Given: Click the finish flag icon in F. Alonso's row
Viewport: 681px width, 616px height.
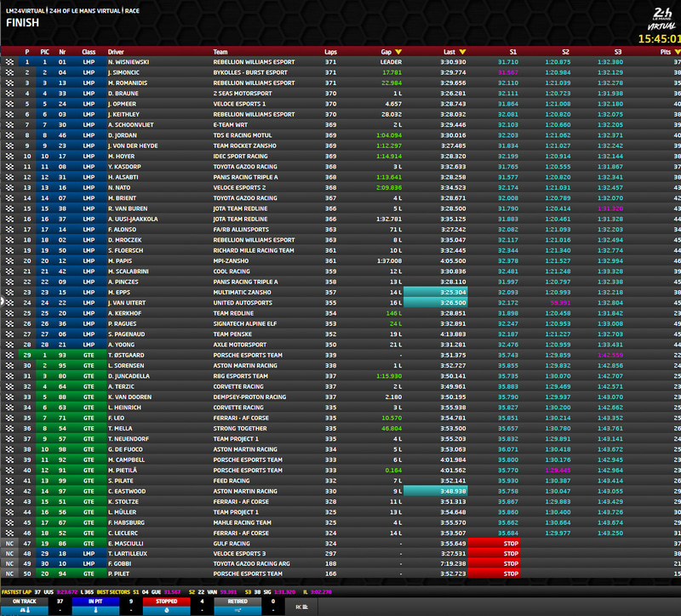Looking at the screenshot, I should 9,230.
